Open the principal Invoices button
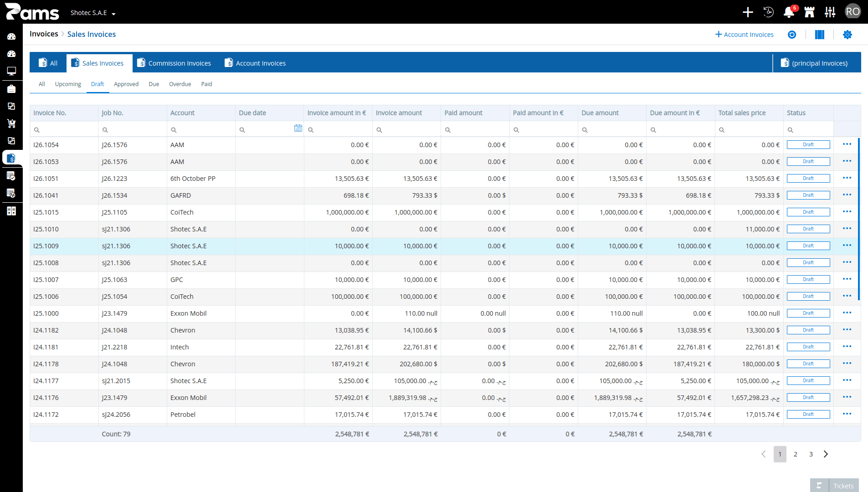The image size is (868, 492). click(x=814, y=63)
